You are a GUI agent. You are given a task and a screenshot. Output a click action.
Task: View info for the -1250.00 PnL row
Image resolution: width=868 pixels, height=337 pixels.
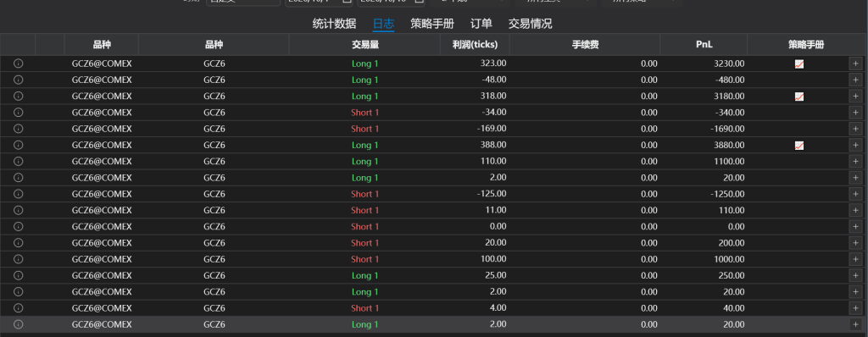click(18, 194)
